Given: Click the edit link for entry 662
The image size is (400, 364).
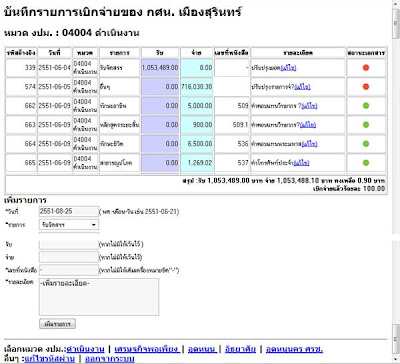Looking at the screenshot, I should click(x=309, y=106).
